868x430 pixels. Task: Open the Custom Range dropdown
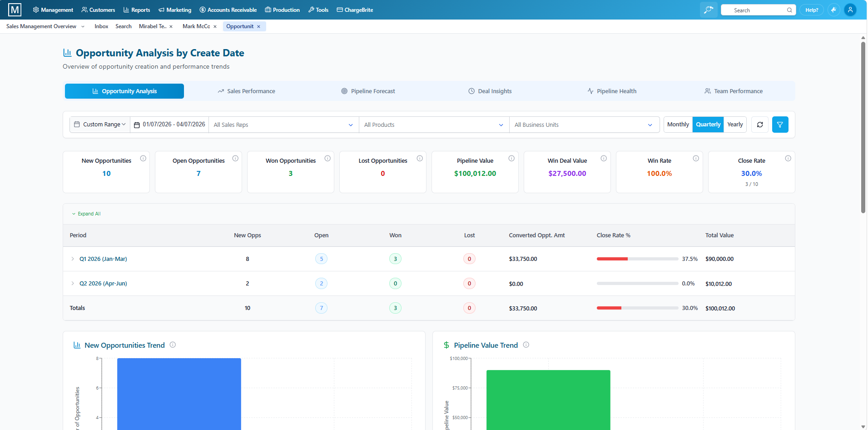click(x=100, y=125)
